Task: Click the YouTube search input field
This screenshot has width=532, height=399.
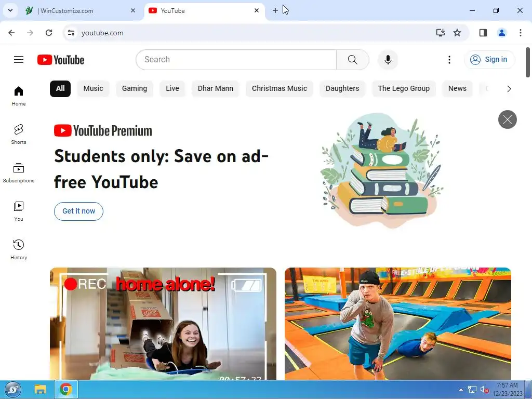Action: point(236,60)
